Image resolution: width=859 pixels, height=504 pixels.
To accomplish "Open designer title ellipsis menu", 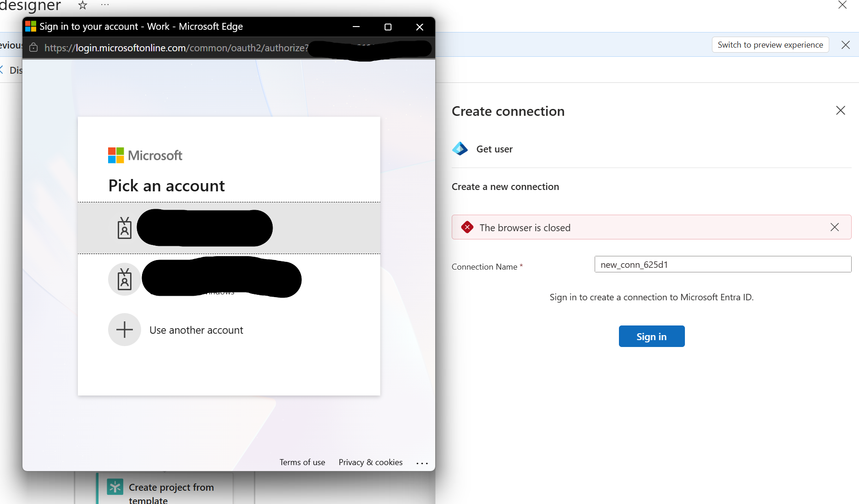I will point(105,5).
